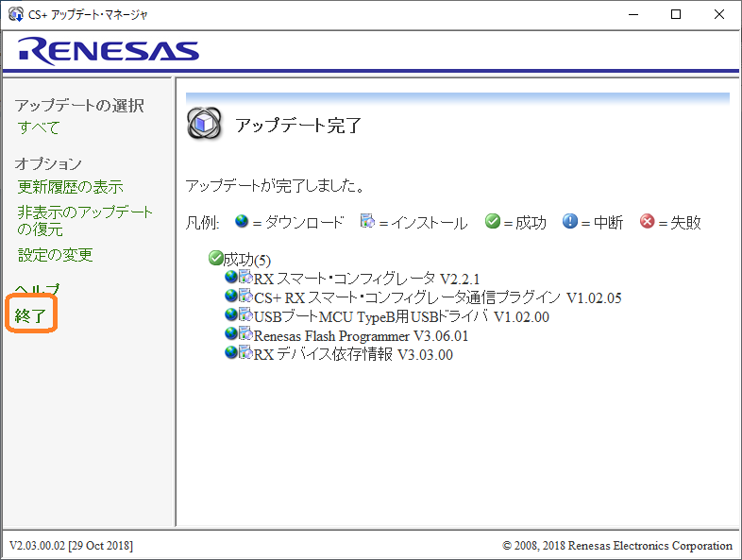Select RX スマート・コンフィグレータ V2.2.1 entry
Viewport: 742px width, 560px height.
coord(366,279)
